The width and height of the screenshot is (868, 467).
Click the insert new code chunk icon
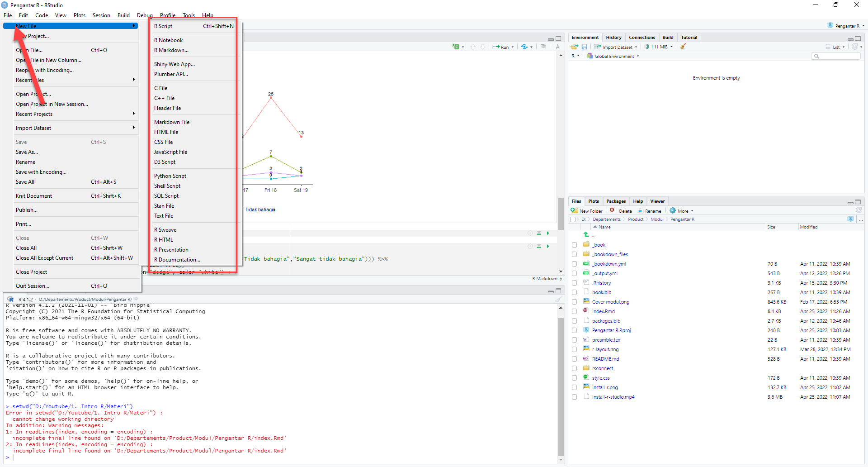pyautogui.click(x=456, y=47)
